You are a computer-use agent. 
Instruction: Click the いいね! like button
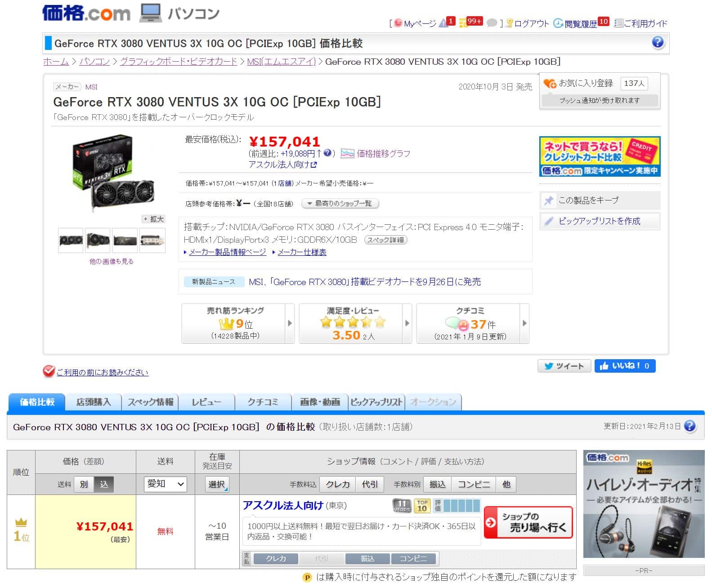[625, 366]
